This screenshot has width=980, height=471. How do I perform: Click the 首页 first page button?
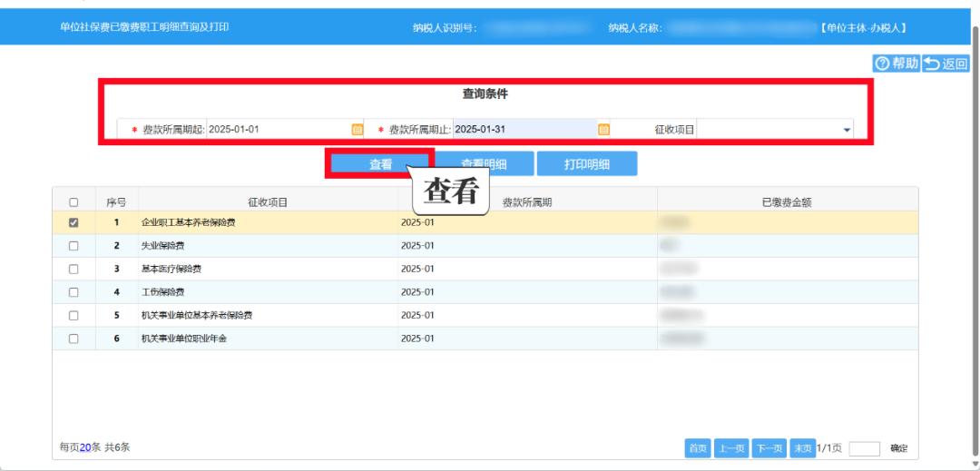click(698, 448)
